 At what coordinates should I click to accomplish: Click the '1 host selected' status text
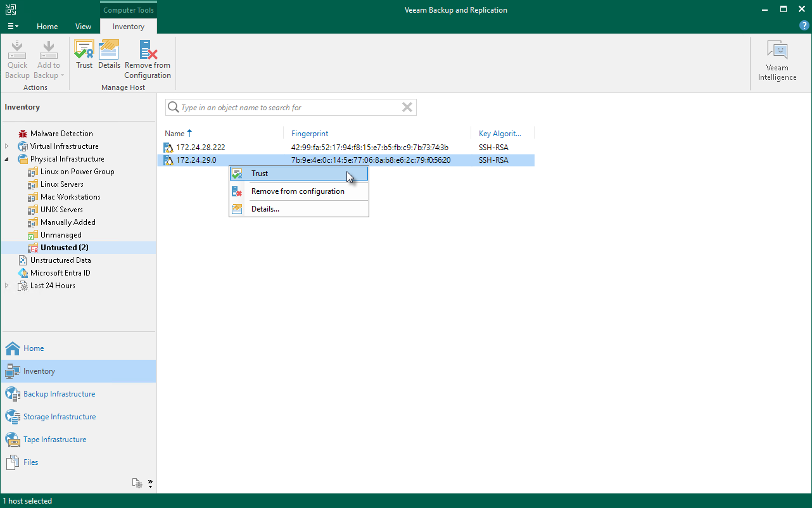[x=27, y=501]
